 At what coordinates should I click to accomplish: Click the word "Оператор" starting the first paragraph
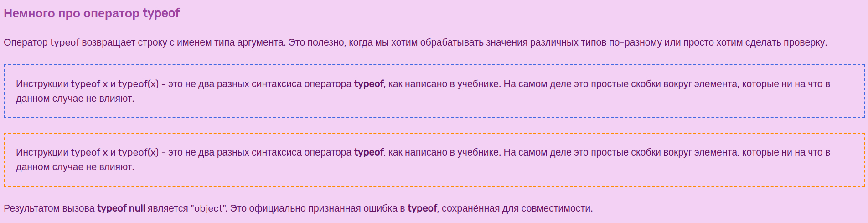click(26, 42)
